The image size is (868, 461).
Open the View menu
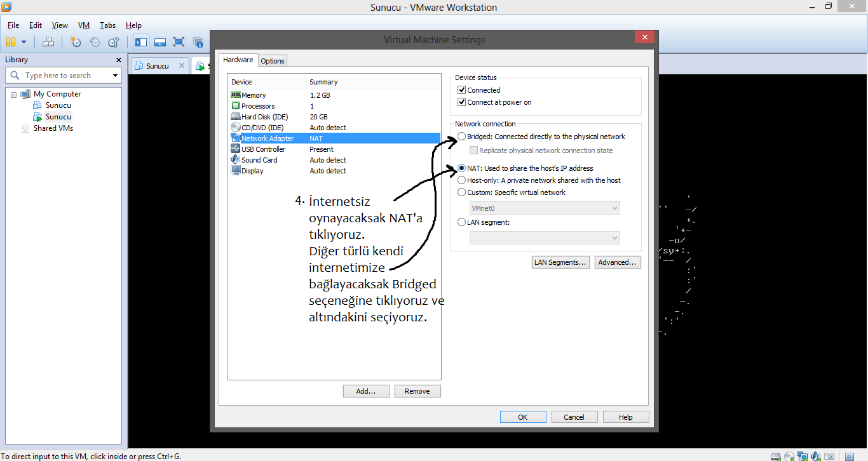point(60,25)
